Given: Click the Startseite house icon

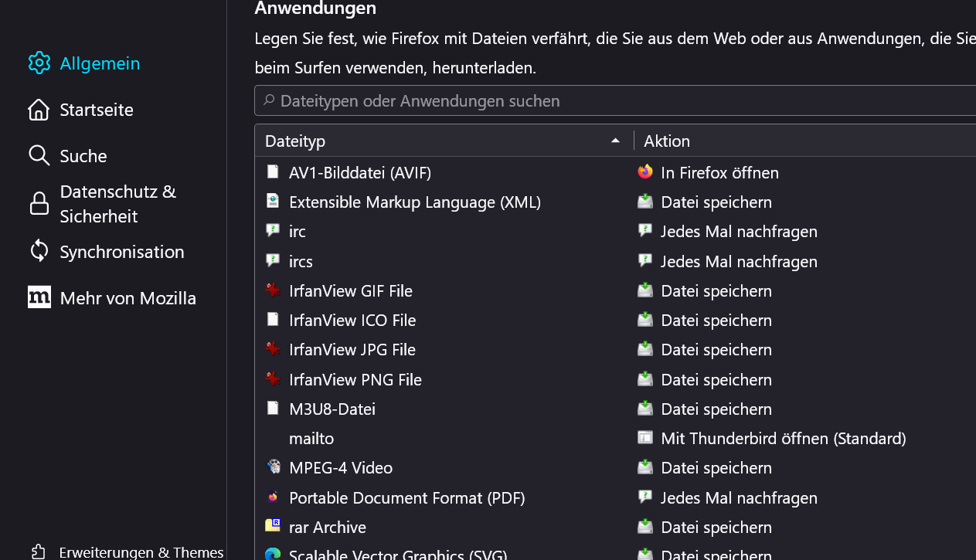Looking at the screenshot, I should [x=39, y=110].
